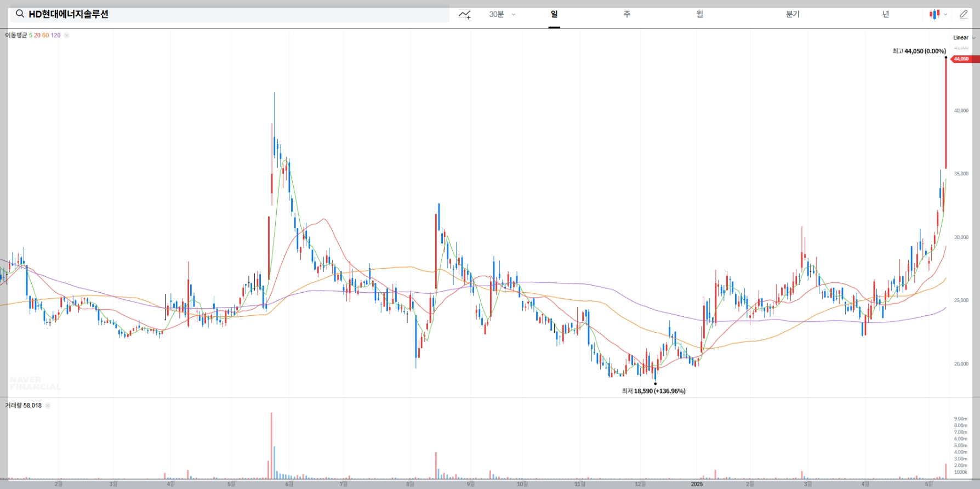Remove the 거래량 indicator with its X button
Screen dimensions: 980x489
pos(47,406)
